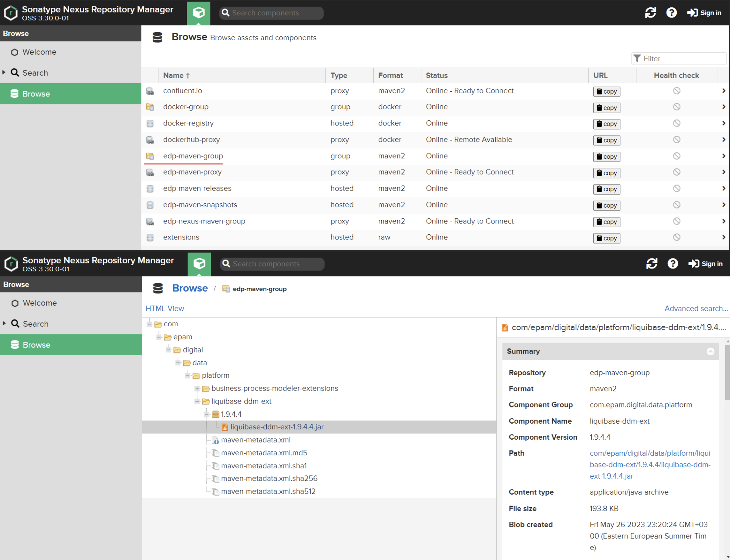Click the Filter input box

(x=679, y=59)
